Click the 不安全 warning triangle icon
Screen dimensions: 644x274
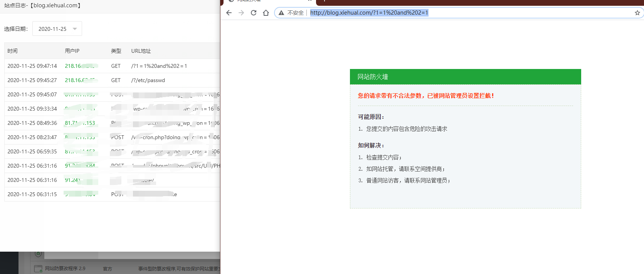[281, 13]
